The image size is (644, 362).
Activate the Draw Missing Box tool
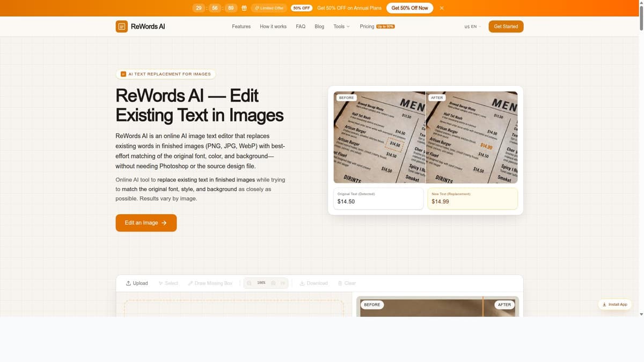210,283
